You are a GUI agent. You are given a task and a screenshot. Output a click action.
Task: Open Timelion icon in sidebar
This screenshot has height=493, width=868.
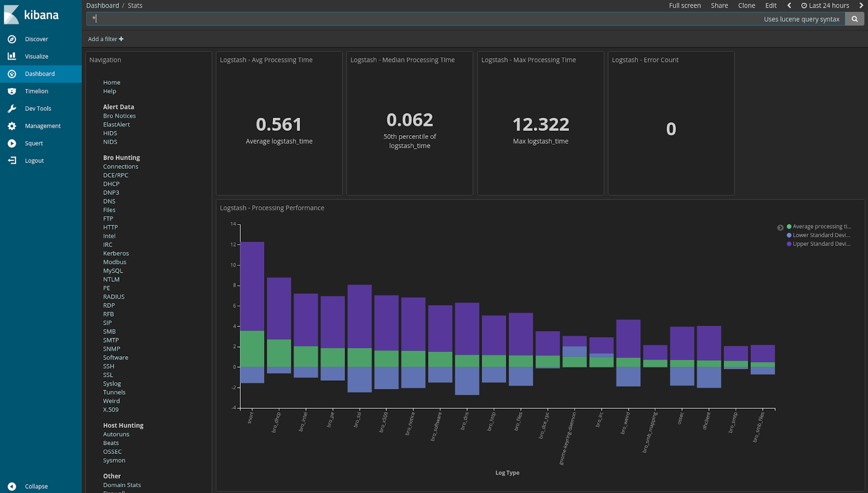point(12,91)
